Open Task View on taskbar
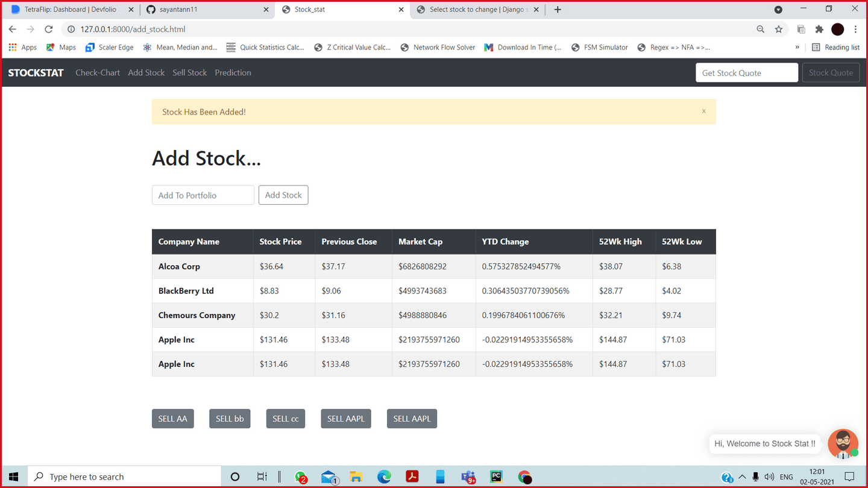Image resolution: width=868 pixels, height=488 pixels. pyautogui.click(x=262, y=477)
